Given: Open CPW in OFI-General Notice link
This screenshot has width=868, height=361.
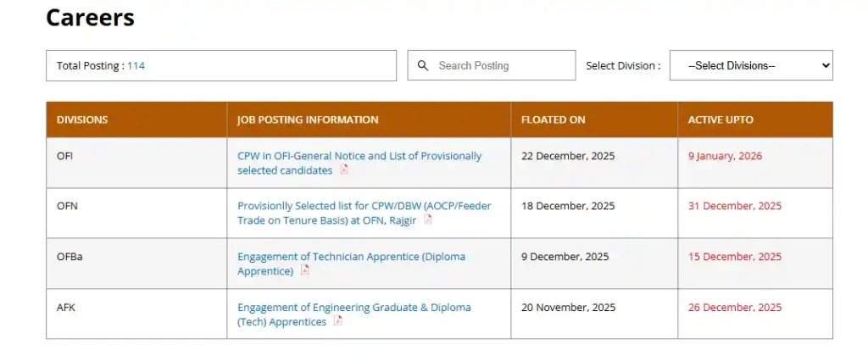Looking at the screenshot, I should (x=359, y=156).
